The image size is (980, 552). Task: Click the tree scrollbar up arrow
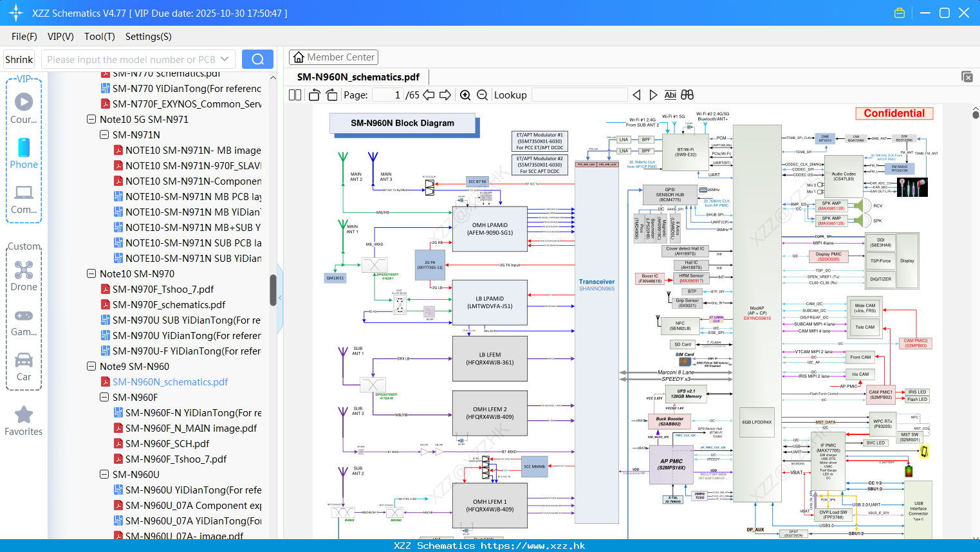(x=273, y=77)
